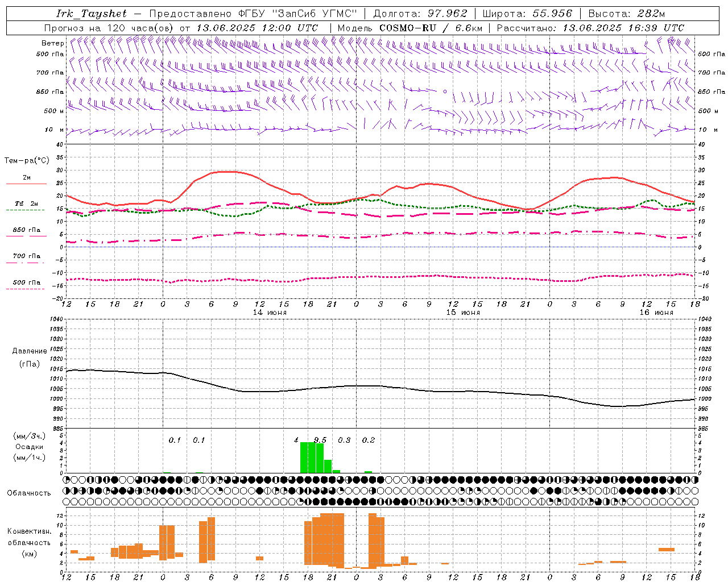The width and height of the screenshot is (728, 582).
Task: Click the "(км)" unit label of convective panel
Action: (x=30, y=554)
